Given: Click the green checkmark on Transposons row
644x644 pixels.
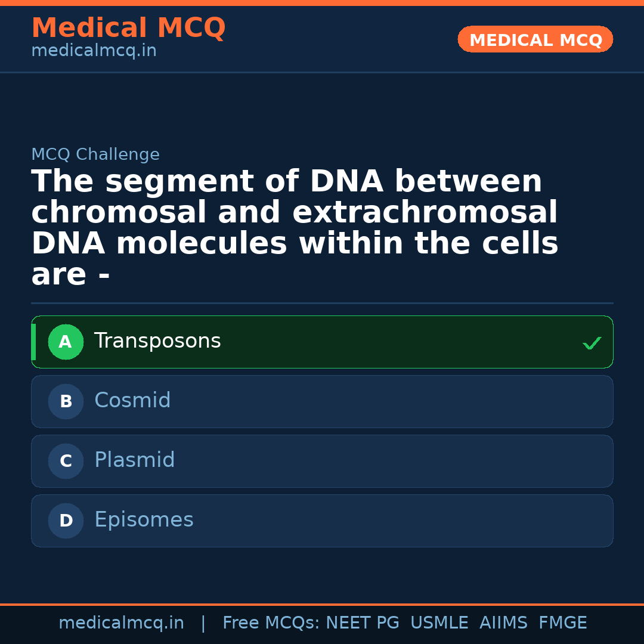Looking at the screenshot, I should [x=592, y=343].
